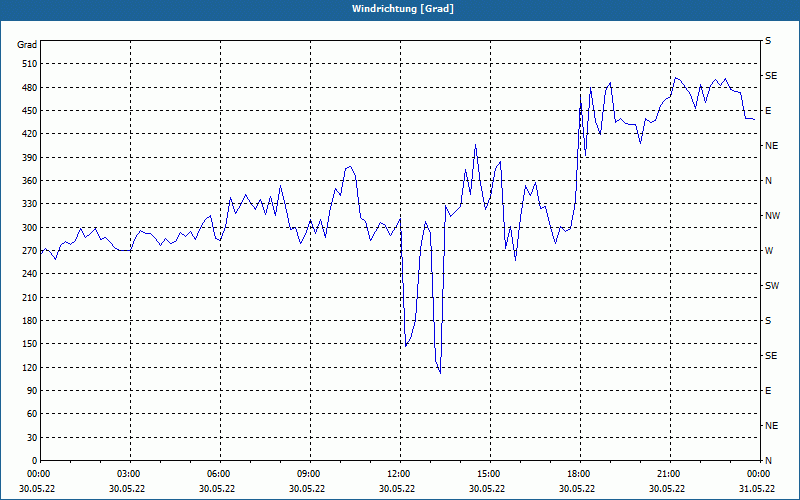This screenshot has height=500, width=800.
Task: Select the 30 value on the left axis
Action: (33, 437)
